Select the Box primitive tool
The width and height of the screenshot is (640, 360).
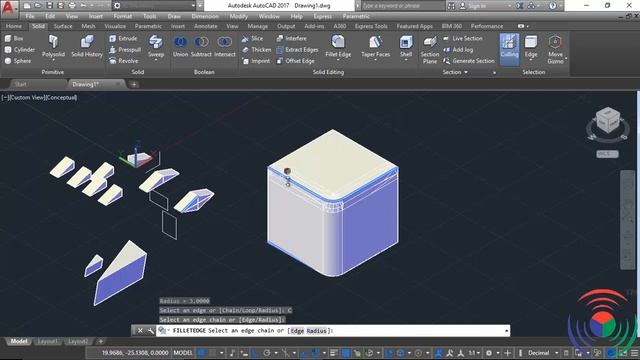(x=14, y=38)
